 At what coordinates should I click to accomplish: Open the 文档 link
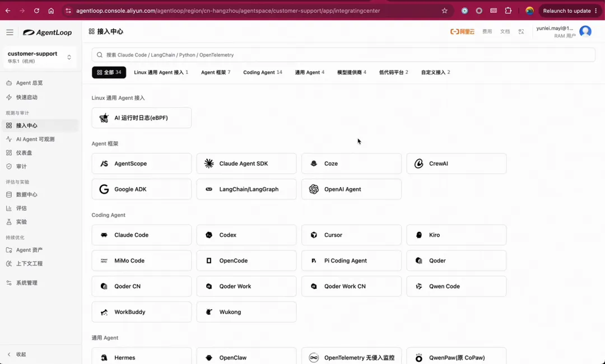tap(505, 31)
